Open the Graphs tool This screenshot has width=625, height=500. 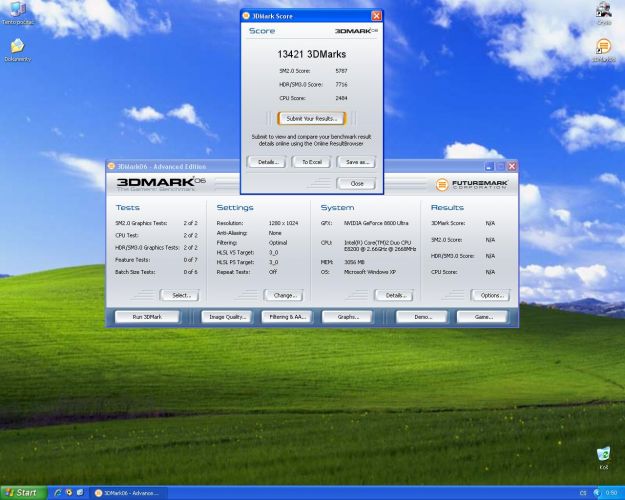click(x=348, y=317)
